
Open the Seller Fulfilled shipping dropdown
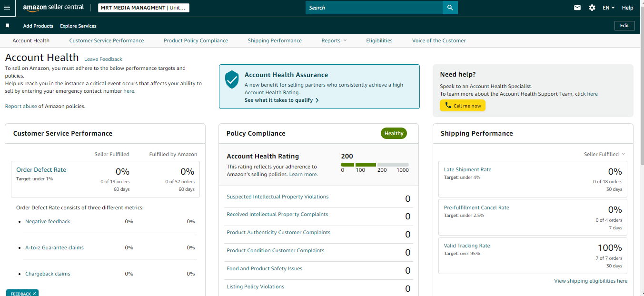tap(604, 154)
